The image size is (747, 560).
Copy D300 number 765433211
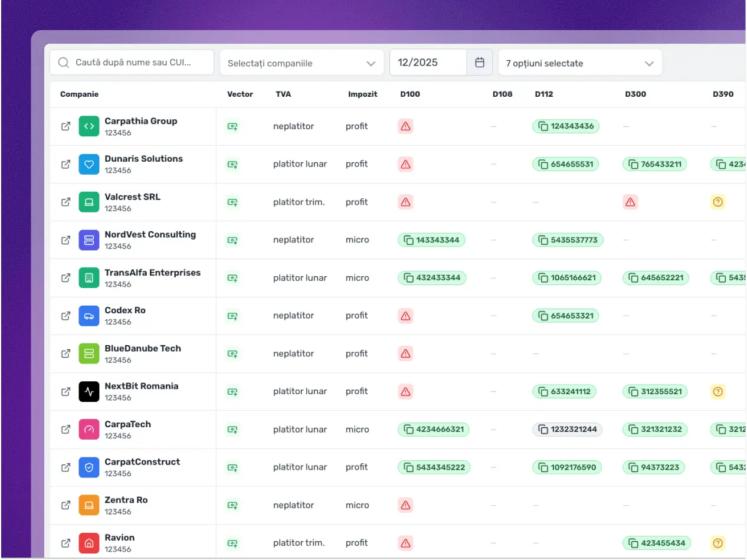tap(655, 164)
